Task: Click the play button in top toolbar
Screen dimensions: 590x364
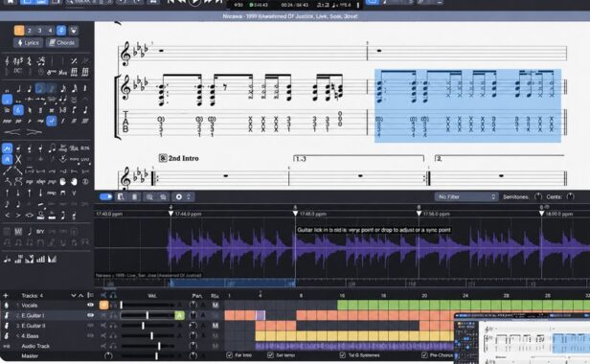Action: coord(194,2)
